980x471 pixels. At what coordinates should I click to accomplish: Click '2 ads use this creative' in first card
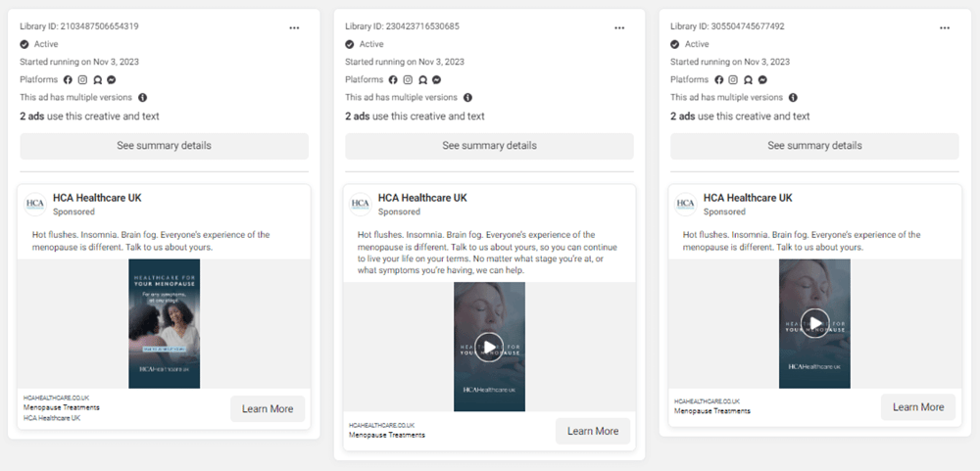pyautogui.click(x=89, y=117)
